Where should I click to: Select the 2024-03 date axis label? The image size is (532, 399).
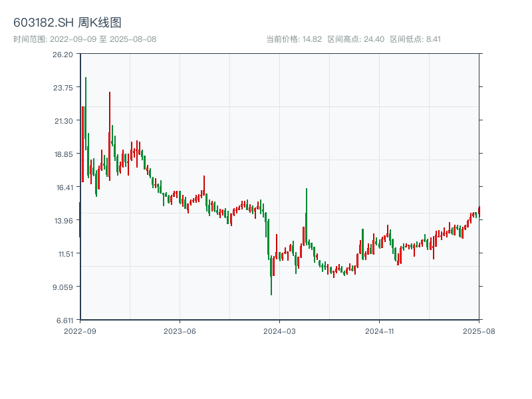click(279, 331)
